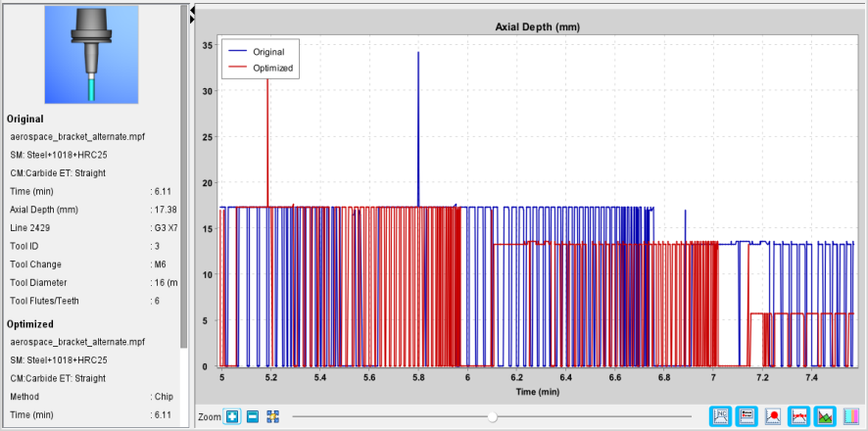
Task: Expand panel using right arrow on divider
Action: [192, 20]
